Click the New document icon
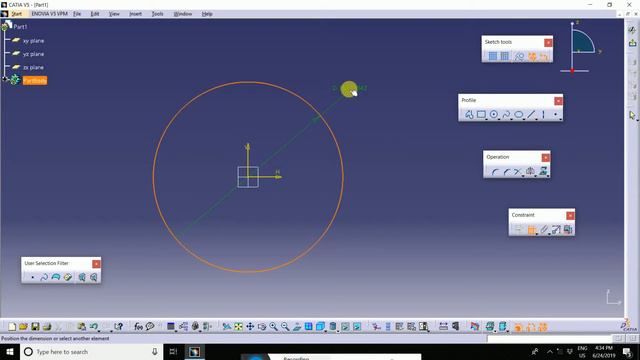Viewport: 640px width, 360px height. point(12,327)
